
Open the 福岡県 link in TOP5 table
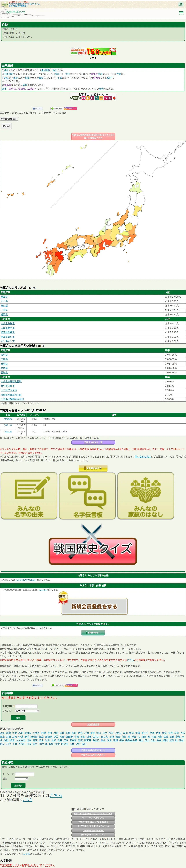pyautogui.click(x=4, y=315)
